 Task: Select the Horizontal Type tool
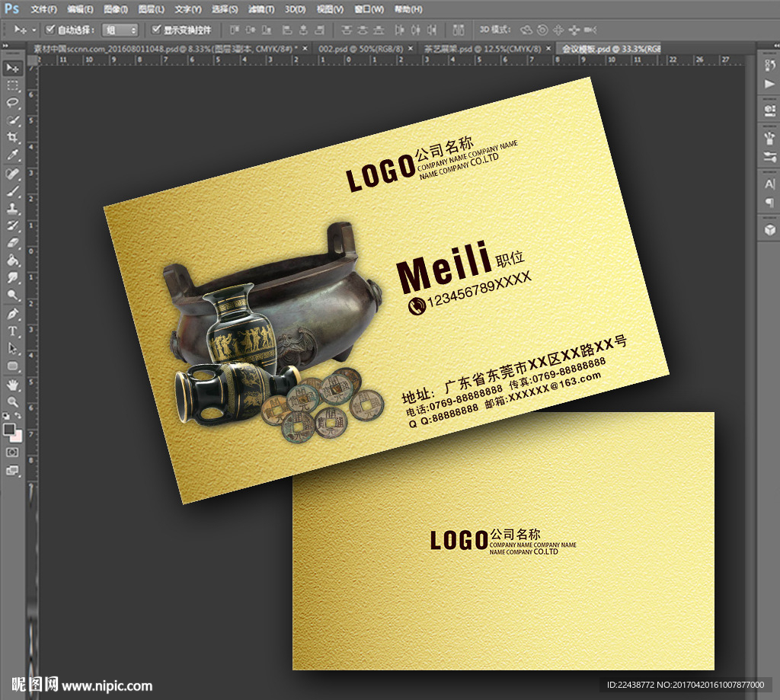12,332
